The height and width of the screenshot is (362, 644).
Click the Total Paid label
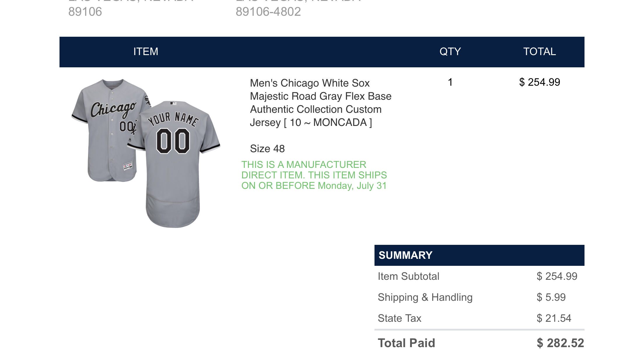tap(406, 343)
